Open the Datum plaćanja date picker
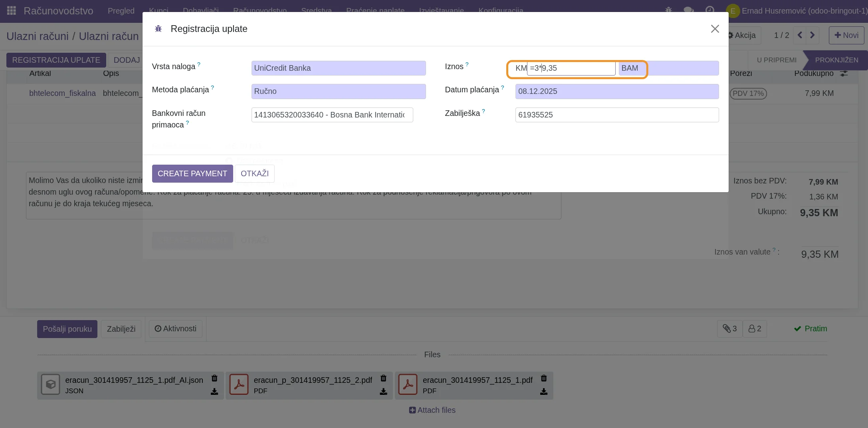The image size is (868, 428). 617,91
